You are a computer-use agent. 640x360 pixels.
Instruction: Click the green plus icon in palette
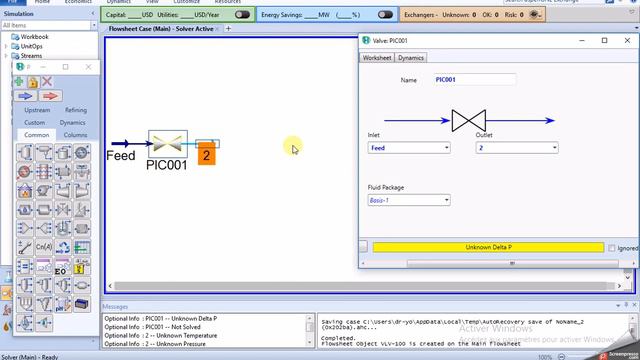click(19, 82)
